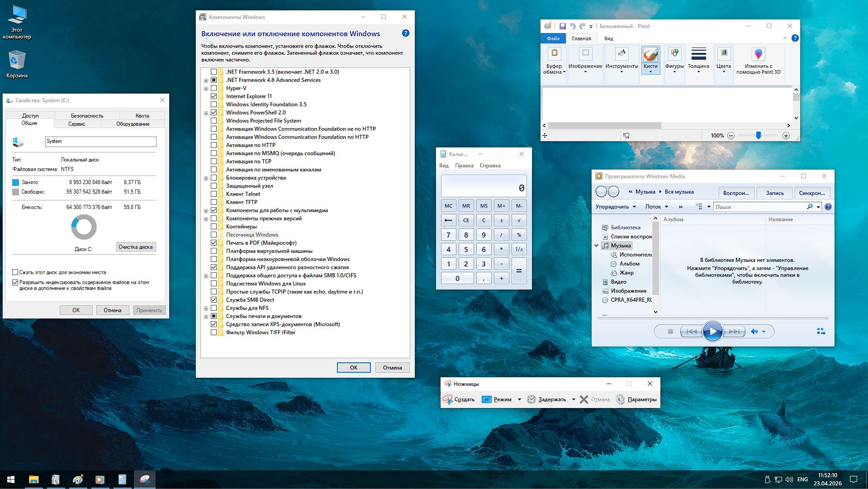This screenshot has width=868, height=489.
Task: Open Windows Media Player from the taskbar
Action: tap(100, 479)
